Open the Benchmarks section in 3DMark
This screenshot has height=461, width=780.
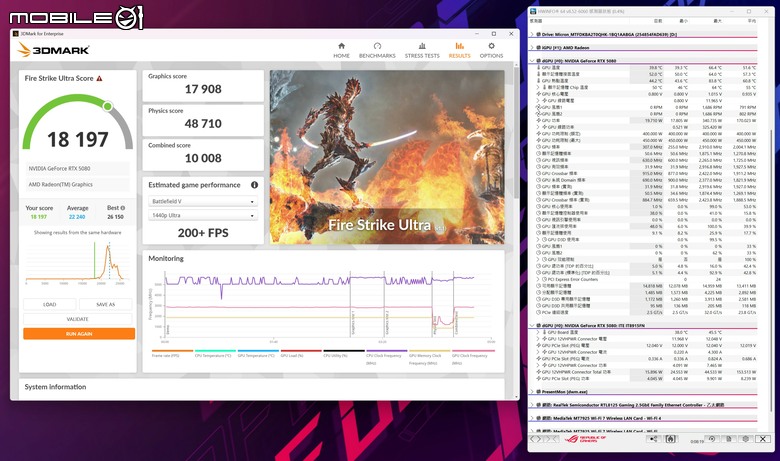[x=377, y=50]
